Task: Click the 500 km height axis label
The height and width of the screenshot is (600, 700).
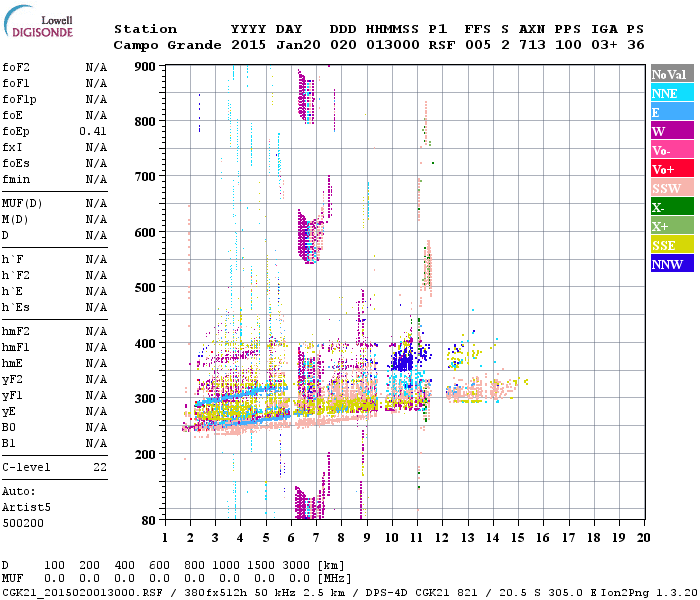Action: pos(145,288)
